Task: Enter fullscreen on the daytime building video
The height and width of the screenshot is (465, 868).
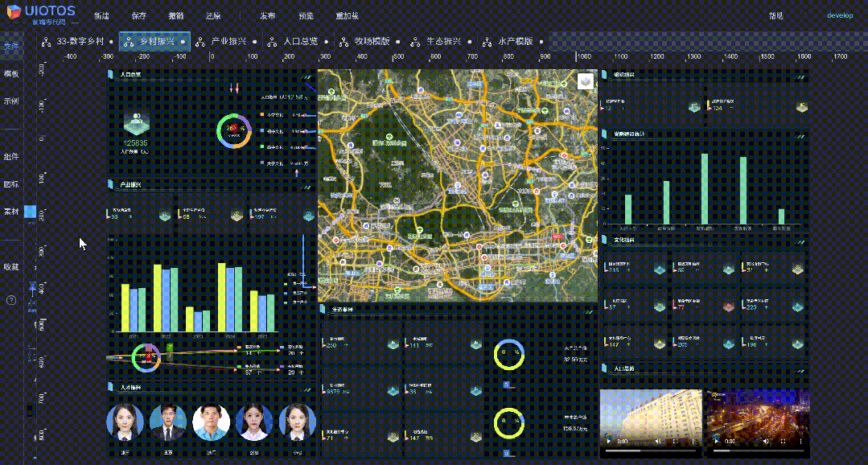Action: click(676, 442)
